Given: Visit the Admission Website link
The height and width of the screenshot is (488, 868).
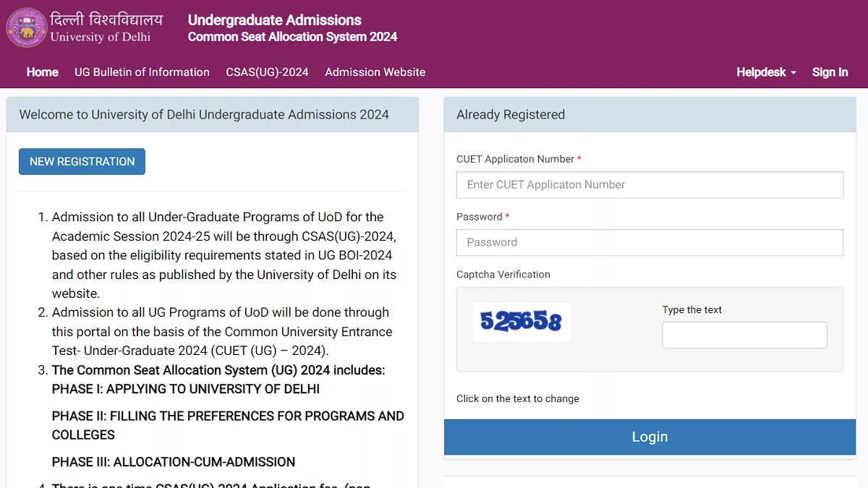Looking at the screenshot, I should 375,72.
